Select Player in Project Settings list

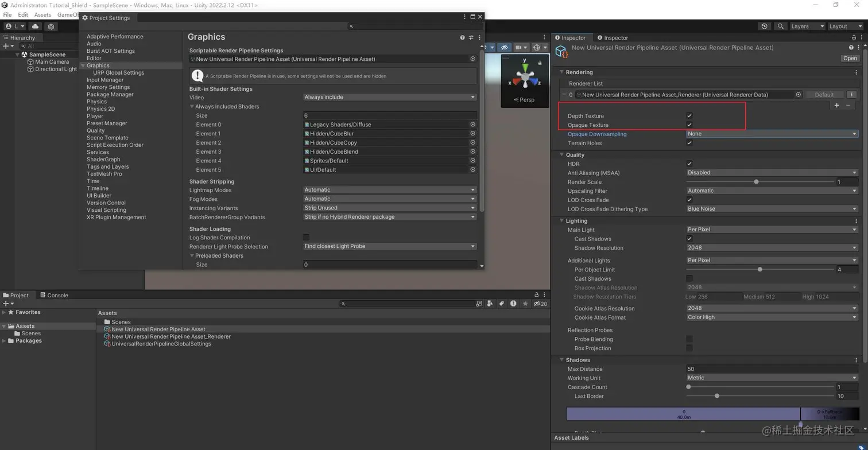(95, 116)
